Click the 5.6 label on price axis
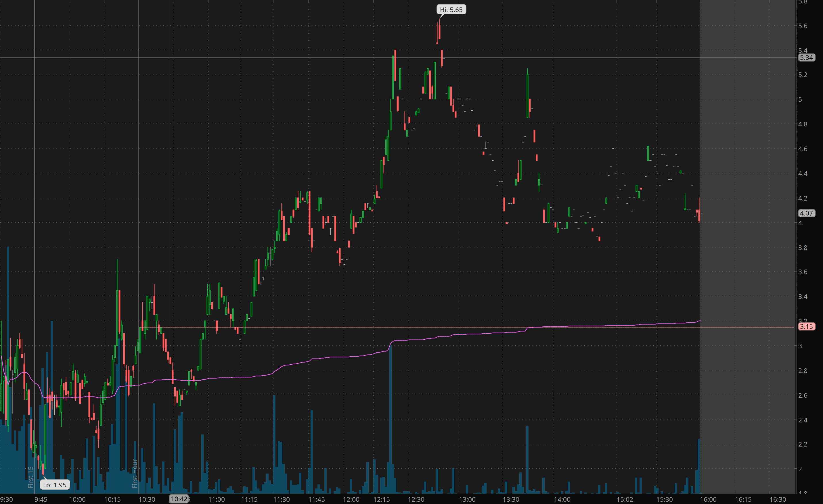 tap(803, 26)
